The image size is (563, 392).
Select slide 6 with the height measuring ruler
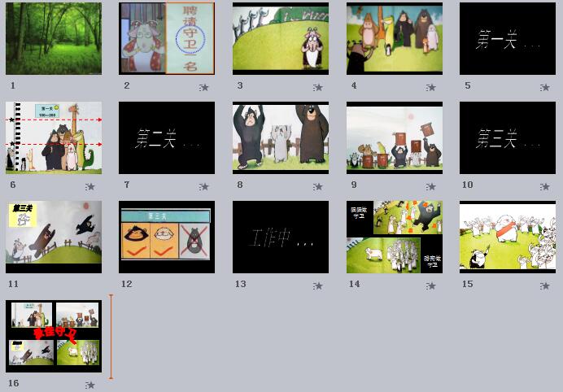pos(54,137)
